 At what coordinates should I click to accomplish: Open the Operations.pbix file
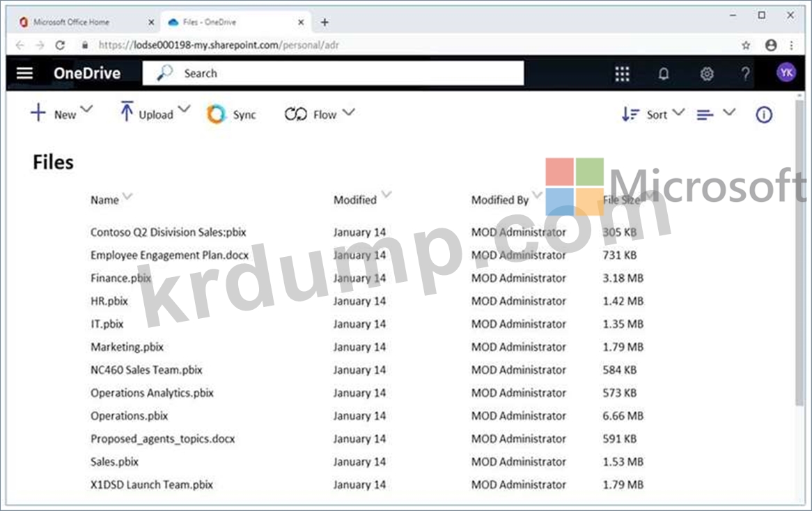129,416
